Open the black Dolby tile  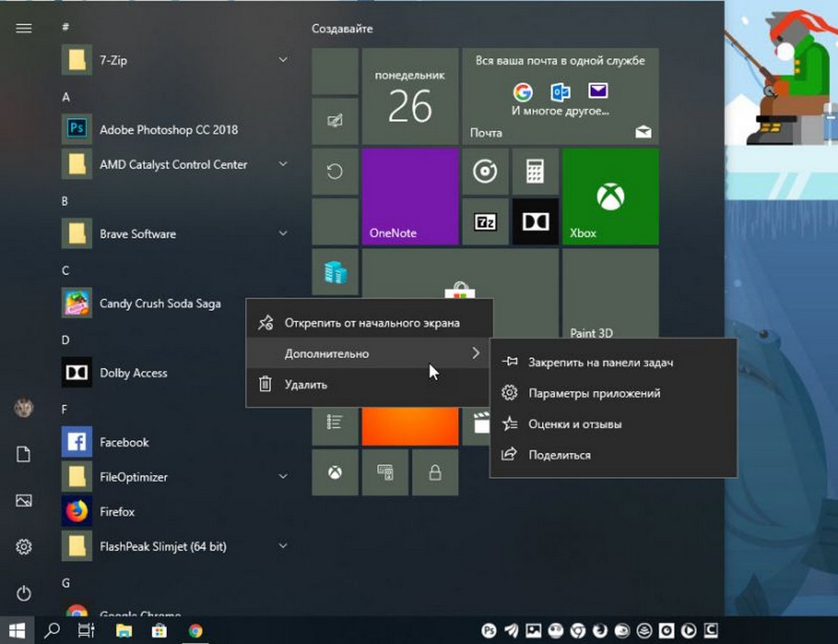click(x=535, y=221)
